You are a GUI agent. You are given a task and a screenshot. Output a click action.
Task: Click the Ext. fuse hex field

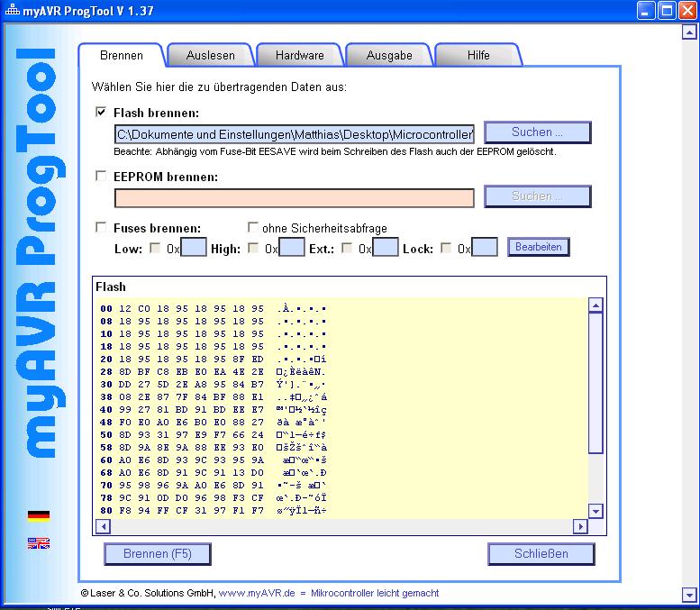(x=386, y=247)
